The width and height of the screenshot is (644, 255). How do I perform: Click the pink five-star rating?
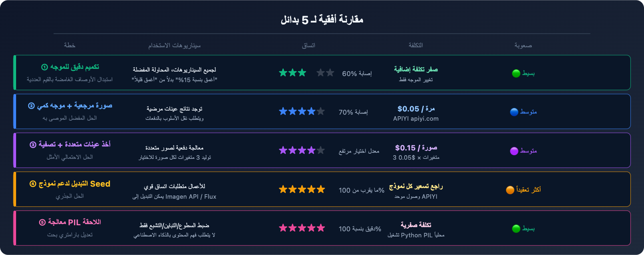point(302,228)
